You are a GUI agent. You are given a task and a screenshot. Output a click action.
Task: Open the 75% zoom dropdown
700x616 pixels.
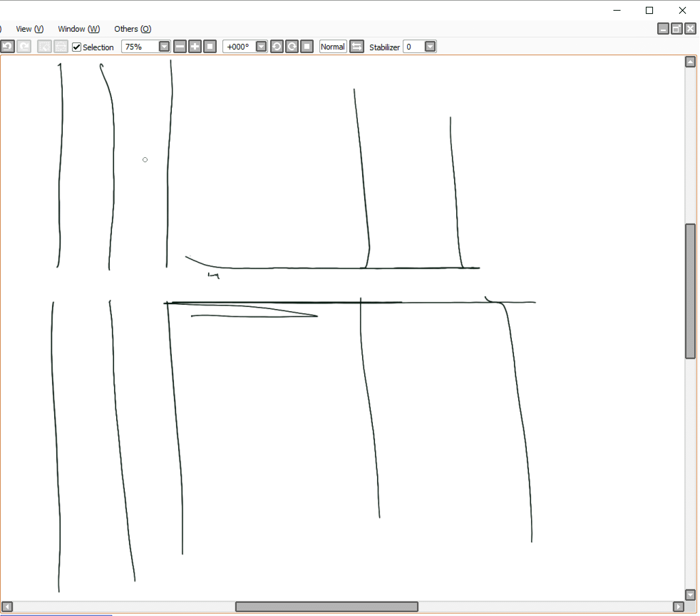[x=164, y=47]
